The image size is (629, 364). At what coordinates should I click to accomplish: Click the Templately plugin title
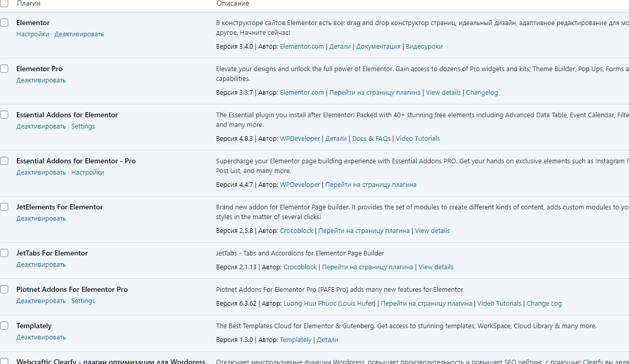pos(34,326)
